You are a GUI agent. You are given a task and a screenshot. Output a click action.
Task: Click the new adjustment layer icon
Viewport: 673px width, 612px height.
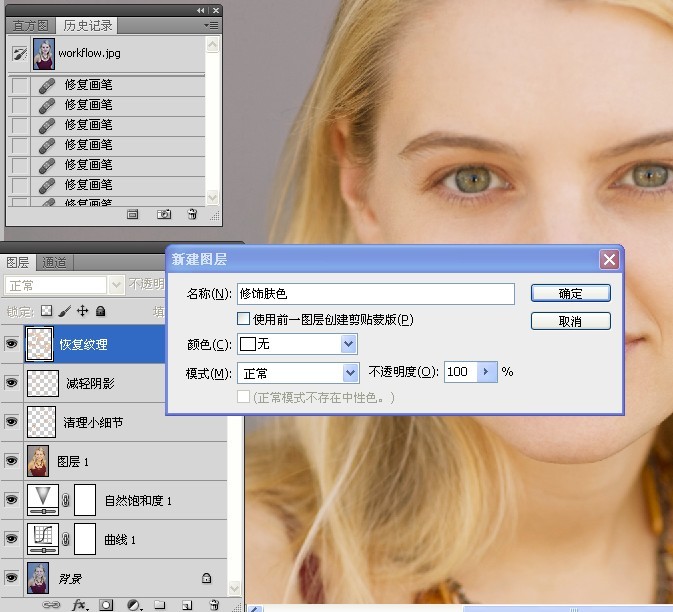134,605
